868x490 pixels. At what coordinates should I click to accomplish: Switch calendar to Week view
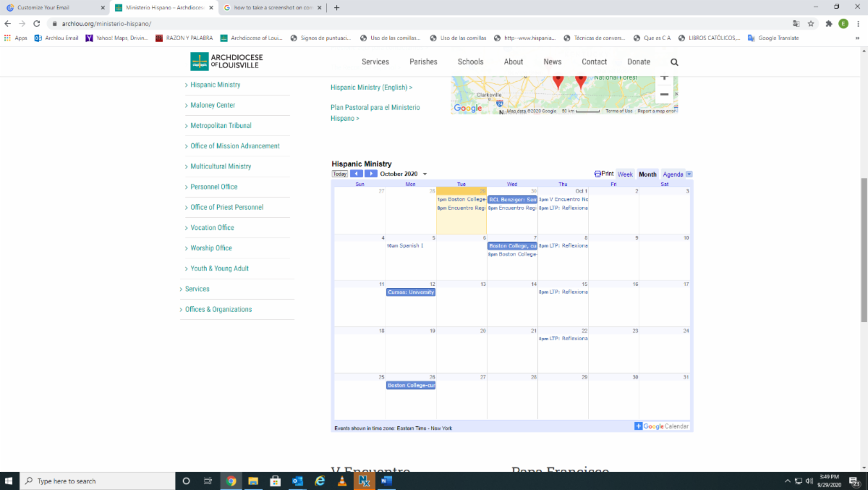625,174
